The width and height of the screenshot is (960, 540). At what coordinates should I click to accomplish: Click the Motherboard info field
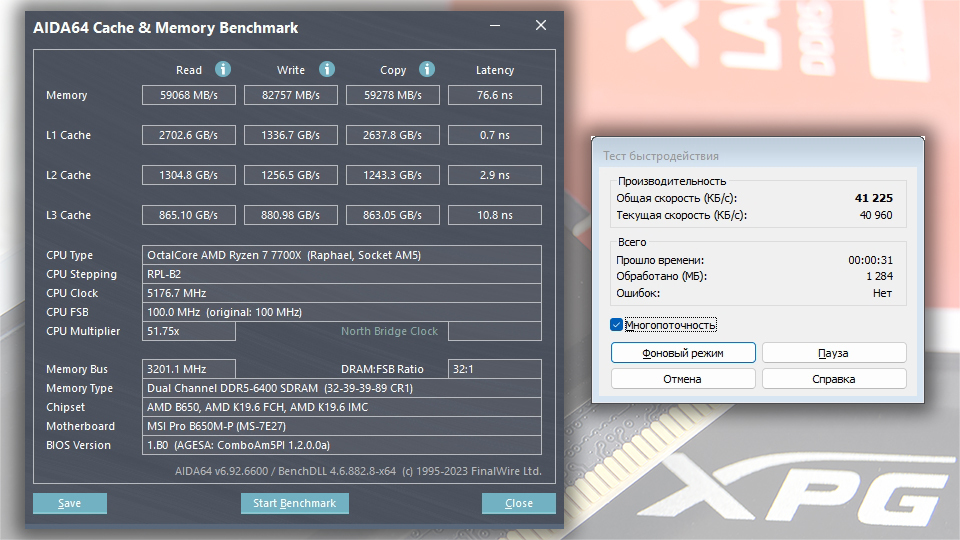[342, 426]
